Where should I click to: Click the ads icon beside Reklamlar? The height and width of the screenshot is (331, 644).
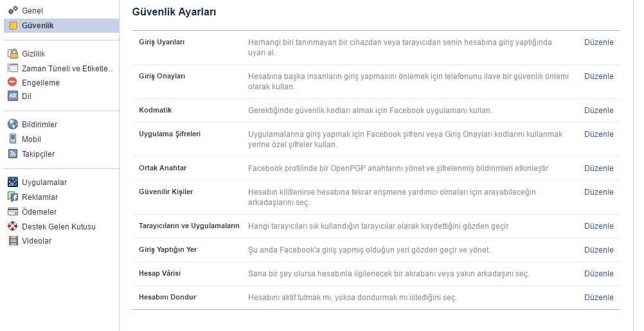[13, 197]
